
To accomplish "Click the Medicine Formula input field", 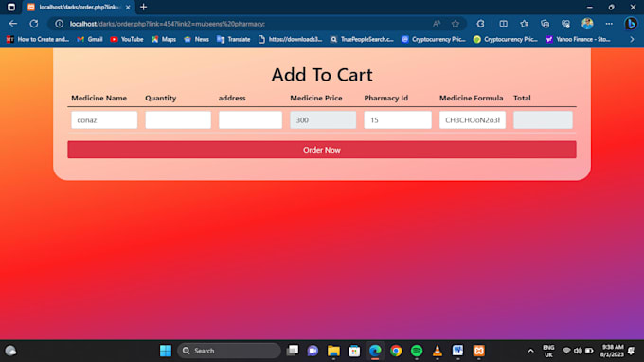I will point(473,120).
